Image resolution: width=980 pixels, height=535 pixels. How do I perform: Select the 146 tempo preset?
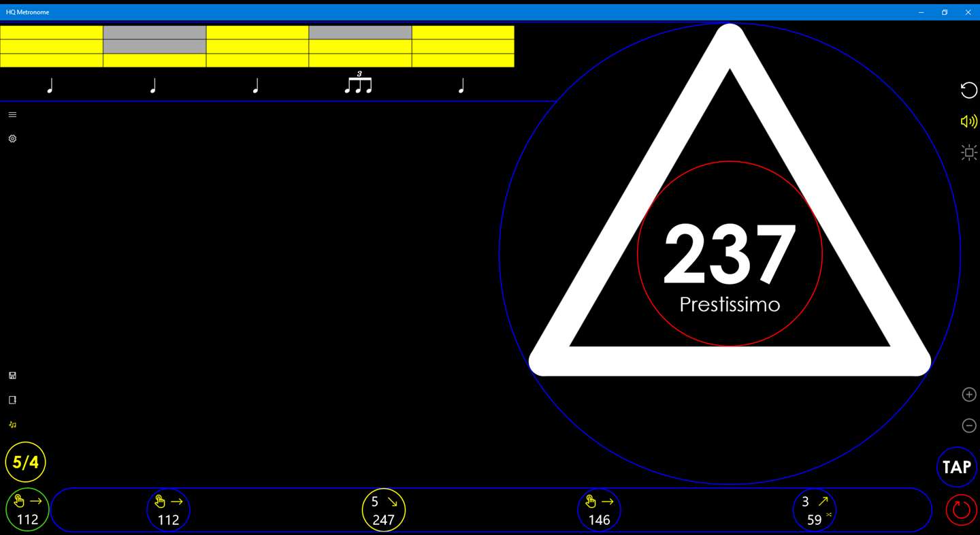[x=599, y=510]
